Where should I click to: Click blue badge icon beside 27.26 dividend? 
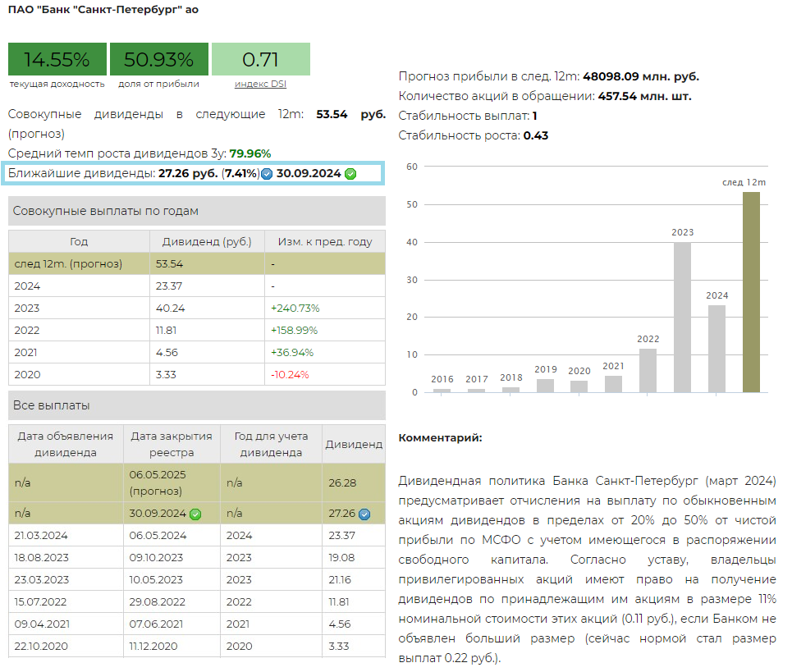coord(364,514)
